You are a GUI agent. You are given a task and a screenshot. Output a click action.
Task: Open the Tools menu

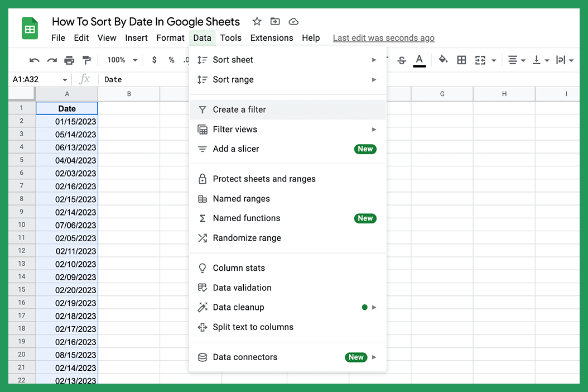pos(230,38)
